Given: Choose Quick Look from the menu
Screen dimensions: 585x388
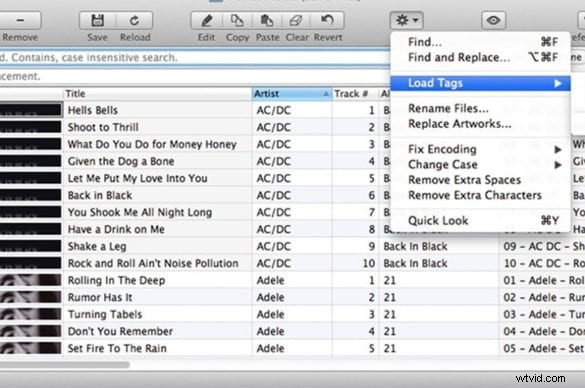Looking at the screenshot, I should click(x=480, y=220).
